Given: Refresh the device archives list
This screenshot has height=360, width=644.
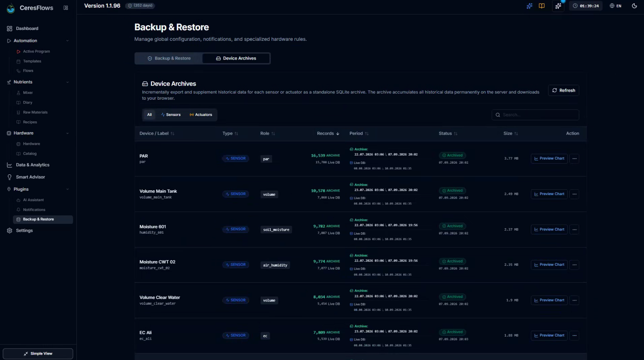Looking at the screenshot, I should point(564,90).
